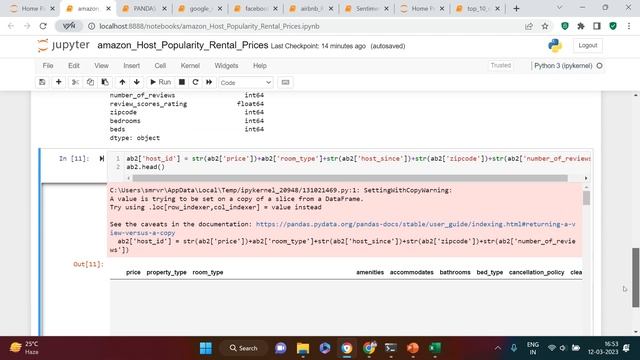Screen dimensions: 640x360
Task: Open the View menu
Action: click(x=101, y=65)
